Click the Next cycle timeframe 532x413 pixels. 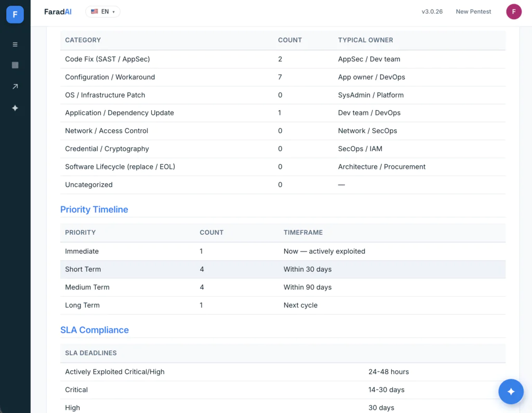(x=300, y=305)
